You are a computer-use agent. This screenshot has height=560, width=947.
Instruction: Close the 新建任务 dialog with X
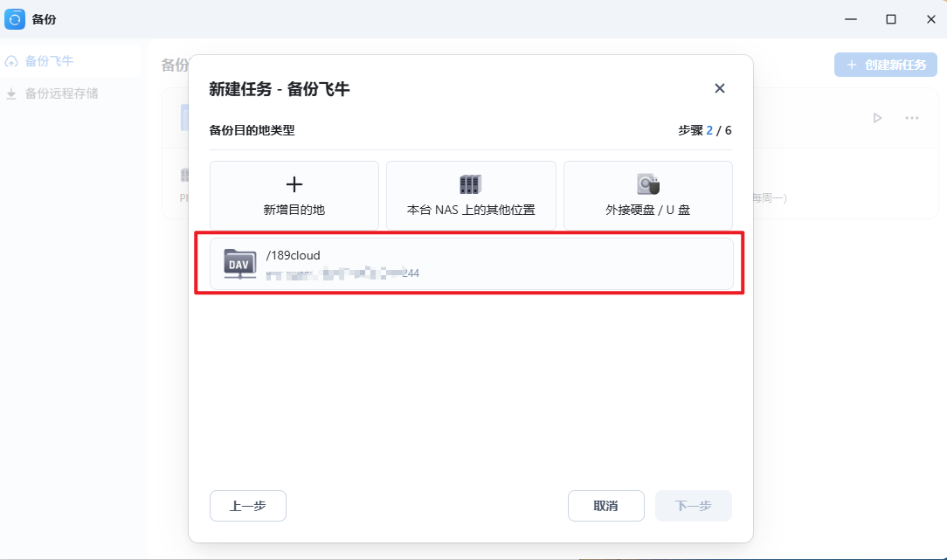coord(719,88)
